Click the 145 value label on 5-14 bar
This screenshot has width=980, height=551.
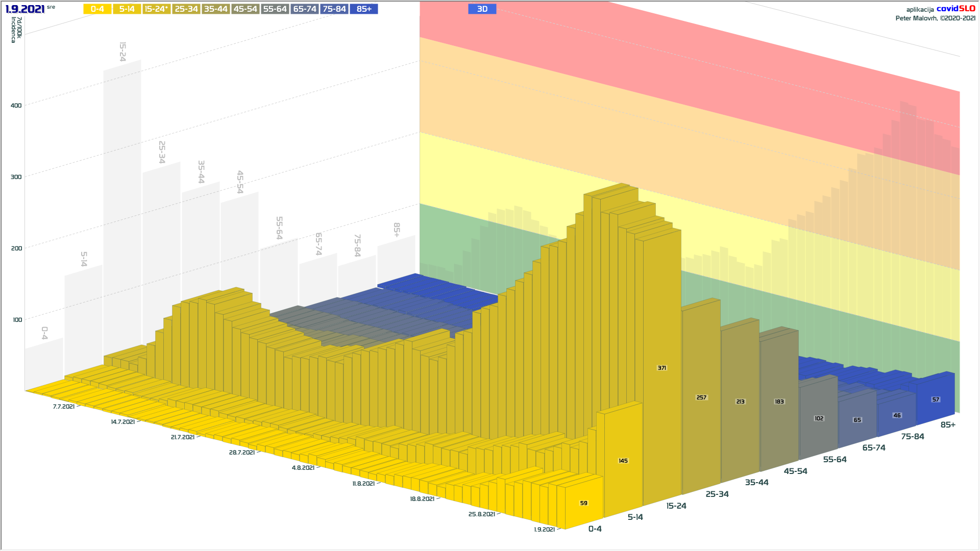pos(623,461)
